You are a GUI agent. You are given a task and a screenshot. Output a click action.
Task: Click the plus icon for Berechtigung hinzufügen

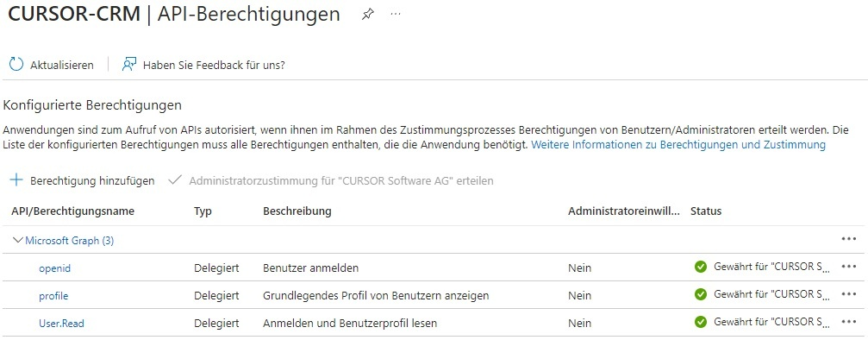(x=16, y=179)
